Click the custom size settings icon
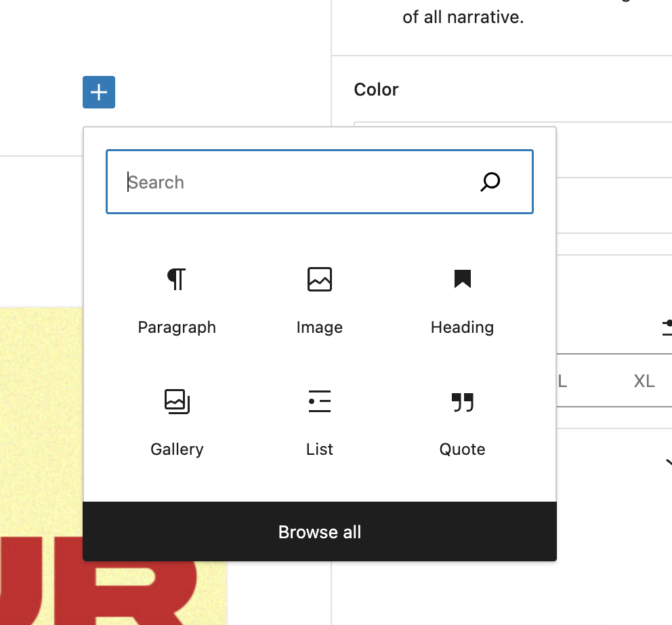 coord(667,327)
